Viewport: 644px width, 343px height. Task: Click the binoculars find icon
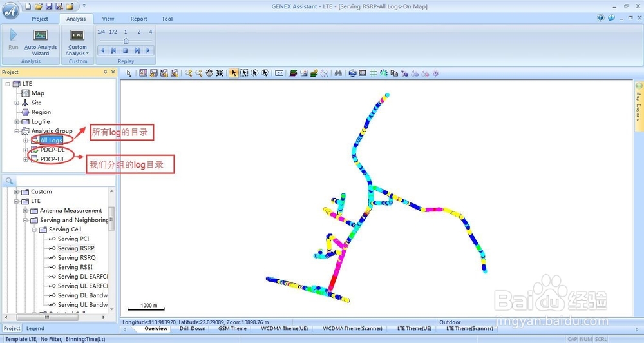point(338,73)
